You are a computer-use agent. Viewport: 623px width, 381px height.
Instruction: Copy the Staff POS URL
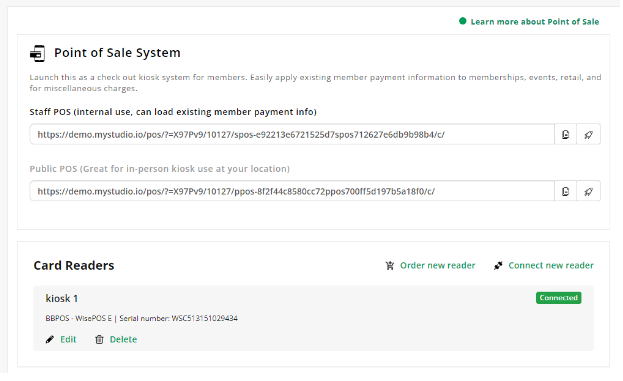[x=565, y=135]
